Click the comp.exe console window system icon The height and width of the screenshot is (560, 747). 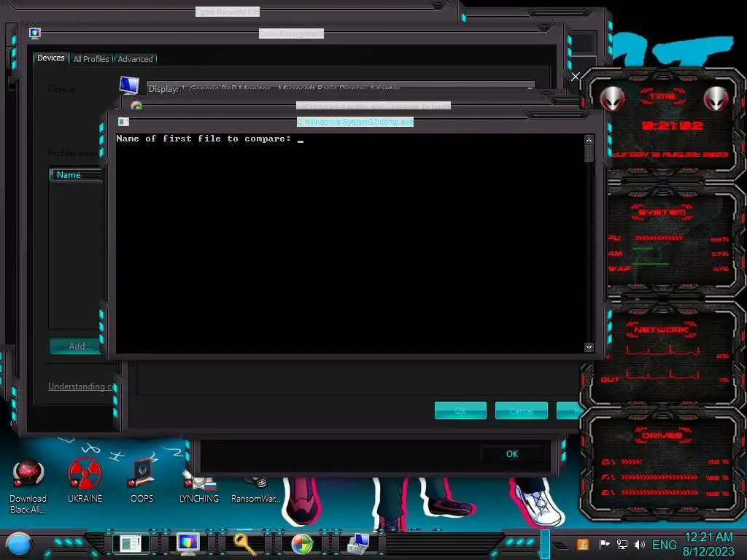(123, 122)
